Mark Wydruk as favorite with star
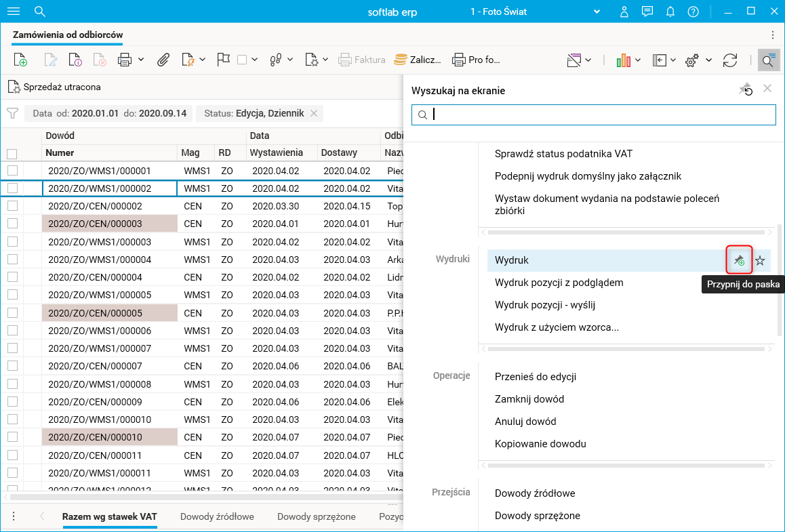785x532 pixels. (760, 260)
